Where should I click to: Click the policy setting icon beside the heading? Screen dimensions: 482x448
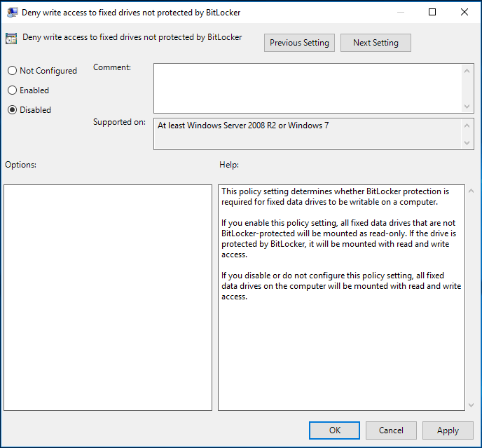(11, 39)
